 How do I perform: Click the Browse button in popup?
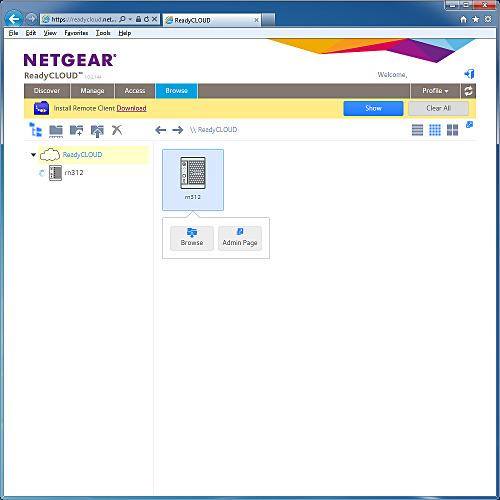click(192, 238)
